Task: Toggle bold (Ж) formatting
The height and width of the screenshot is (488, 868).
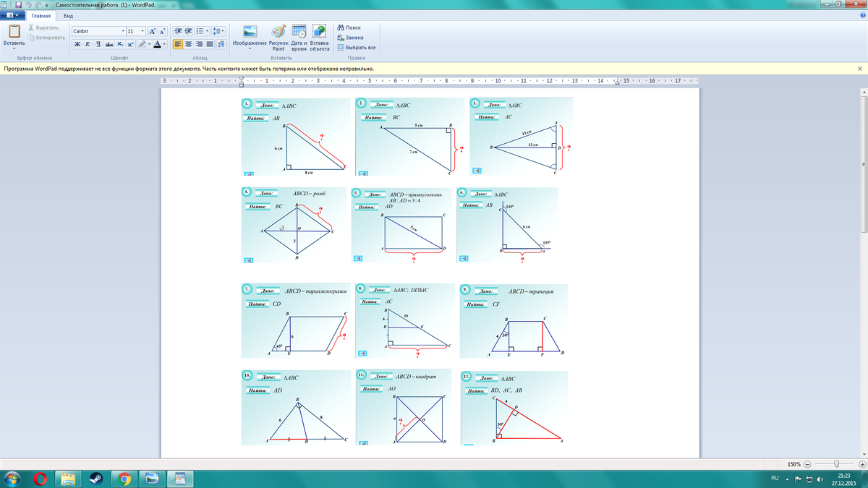Action: pyautogui.click(x=77, y=44)
